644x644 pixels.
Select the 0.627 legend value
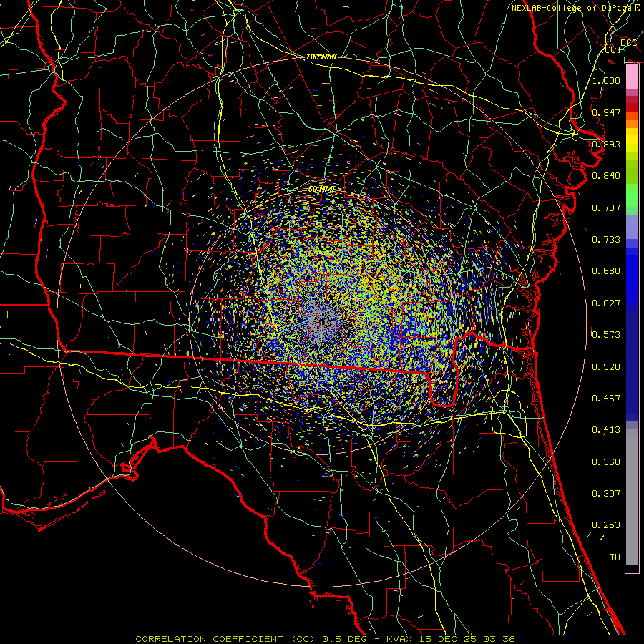pos(606,303)
